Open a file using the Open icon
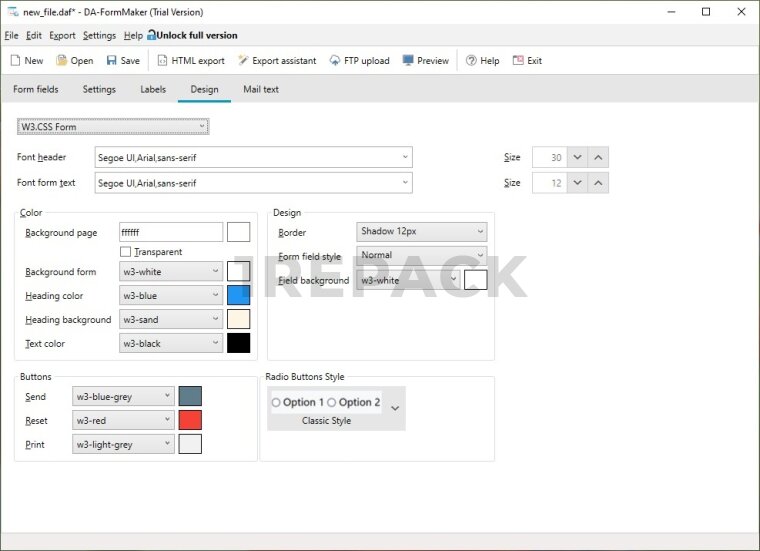Viewport: 760px width, 551px height. (x=60, y=61)
